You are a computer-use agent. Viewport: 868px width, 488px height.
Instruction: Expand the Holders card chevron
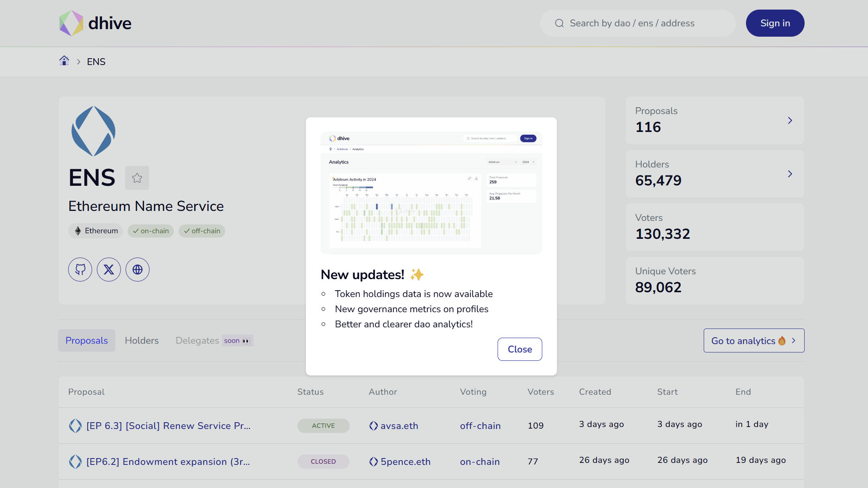[x=790, y=174]
